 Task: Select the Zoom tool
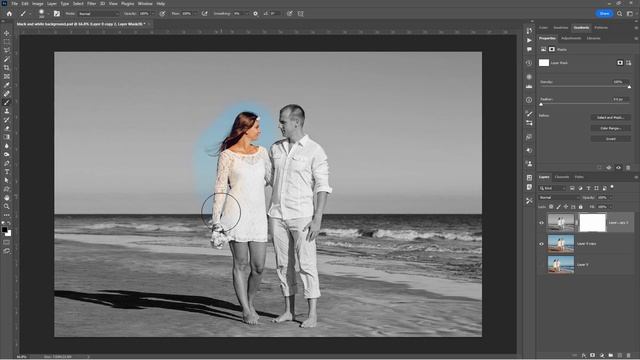(7, 207)
